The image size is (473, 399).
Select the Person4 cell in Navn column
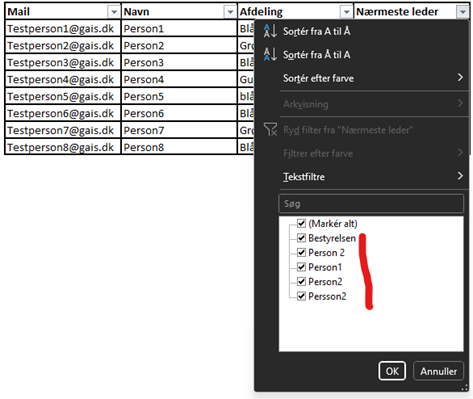(x=179, y=80)
